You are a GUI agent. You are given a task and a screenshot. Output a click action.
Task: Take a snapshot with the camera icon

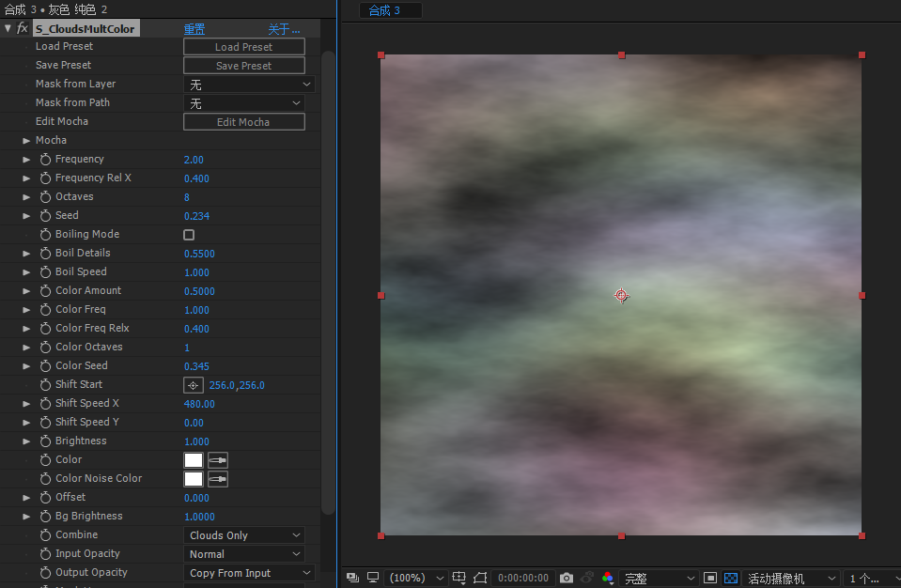pyautogui.click(x=566, y=578)
